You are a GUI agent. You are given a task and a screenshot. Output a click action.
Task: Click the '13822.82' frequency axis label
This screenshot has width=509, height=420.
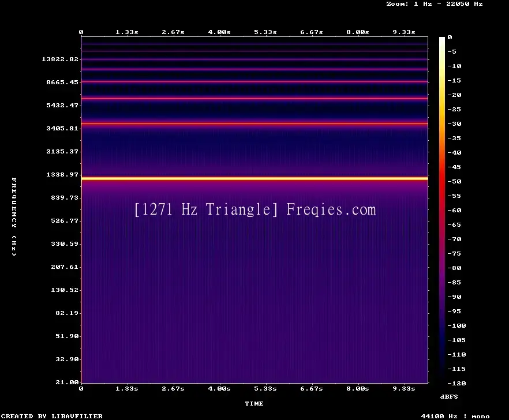pos(60,59)
